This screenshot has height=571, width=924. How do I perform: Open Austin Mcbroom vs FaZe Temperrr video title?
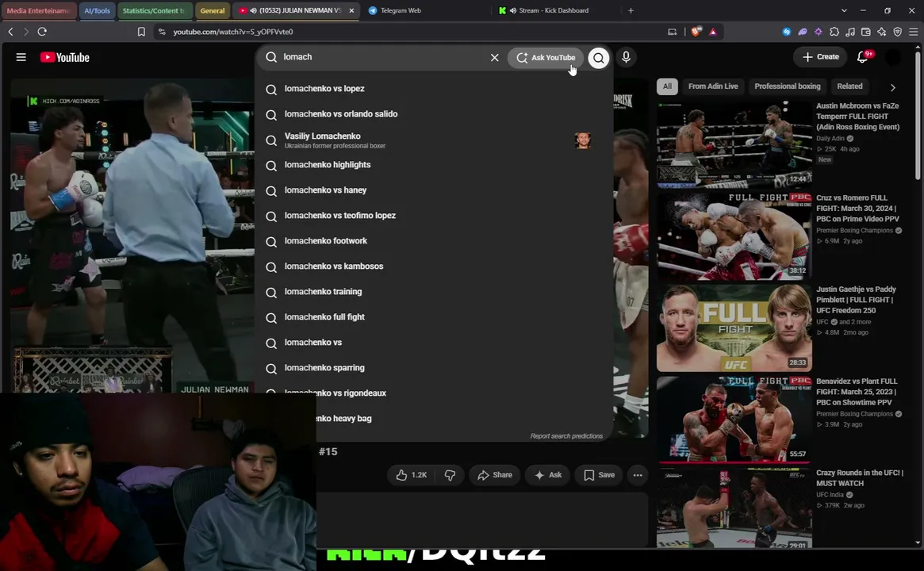[857, 116]
